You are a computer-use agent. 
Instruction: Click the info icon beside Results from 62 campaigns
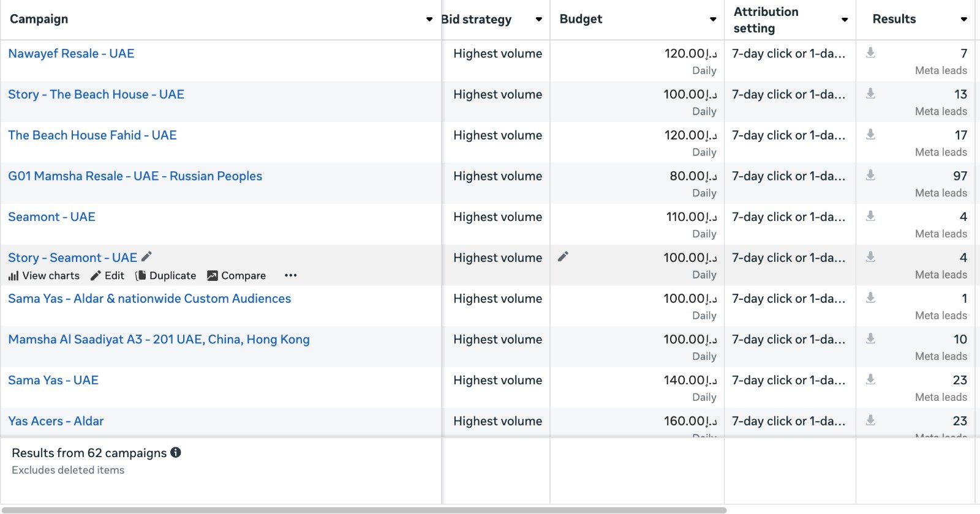[176, 453]
